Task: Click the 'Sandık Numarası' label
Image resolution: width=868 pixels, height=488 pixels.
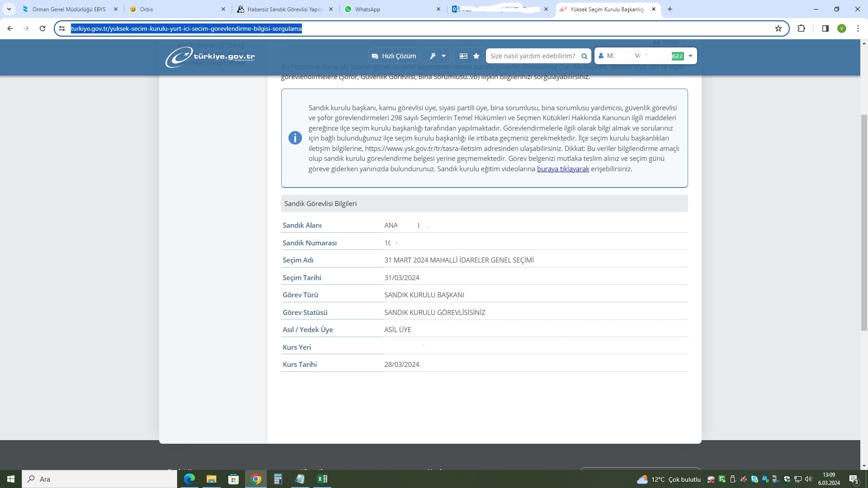Action: [310, 243]
